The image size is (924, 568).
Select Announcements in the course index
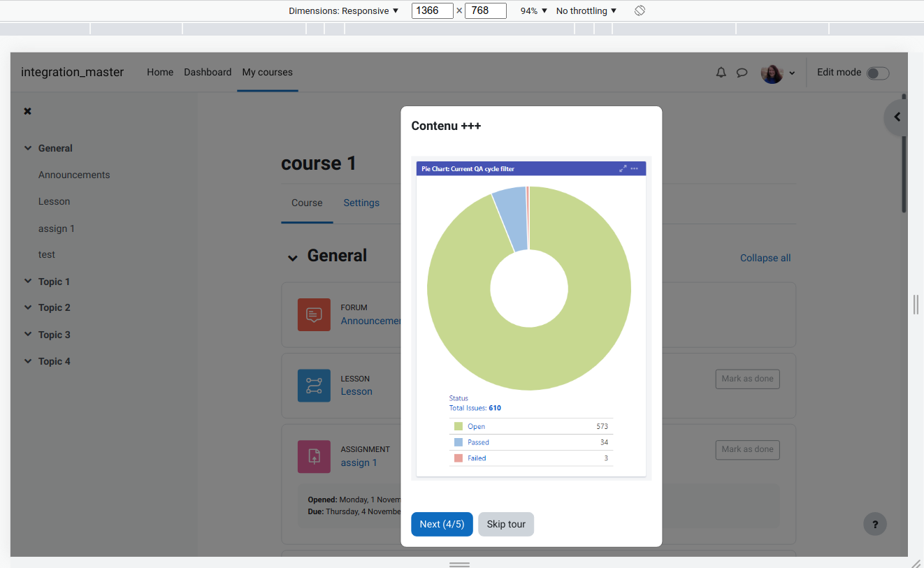pyautogui.click(x=74, y=175)
